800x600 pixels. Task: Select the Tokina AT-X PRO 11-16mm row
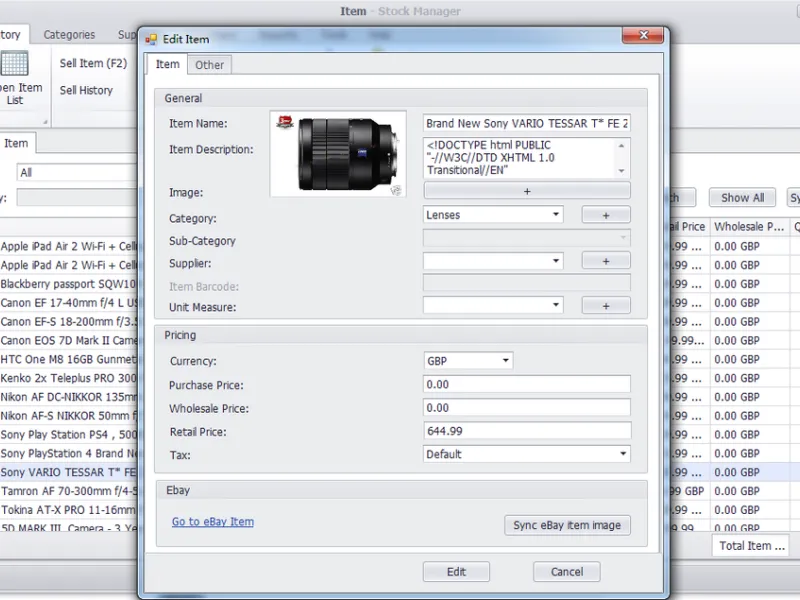point(68,510)
